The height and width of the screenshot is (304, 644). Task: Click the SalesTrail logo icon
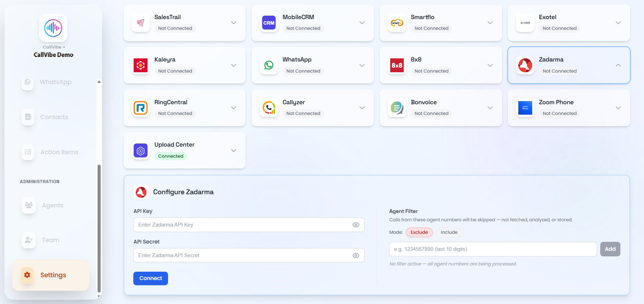click(x=141, y=23)
